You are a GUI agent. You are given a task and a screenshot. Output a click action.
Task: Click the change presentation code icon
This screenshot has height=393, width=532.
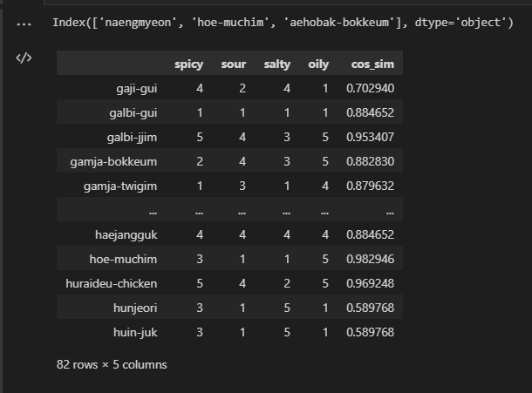click(x=24, y=58)
